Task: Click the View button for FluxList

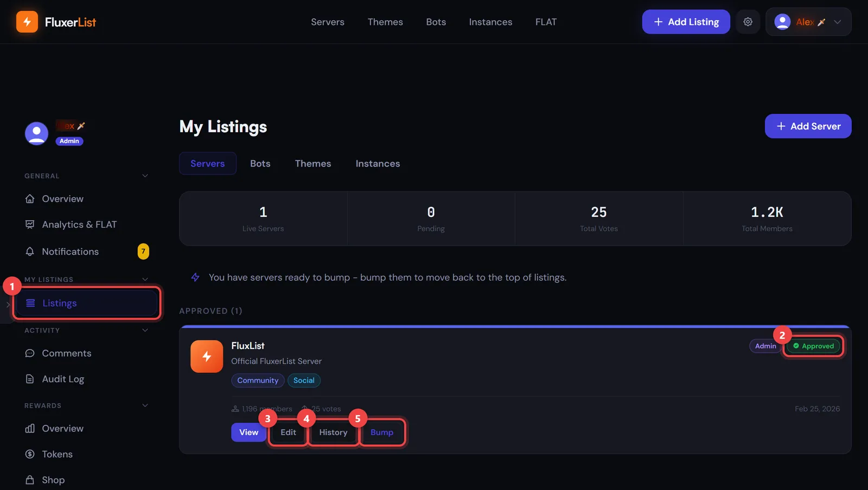Action: point(249,432)
